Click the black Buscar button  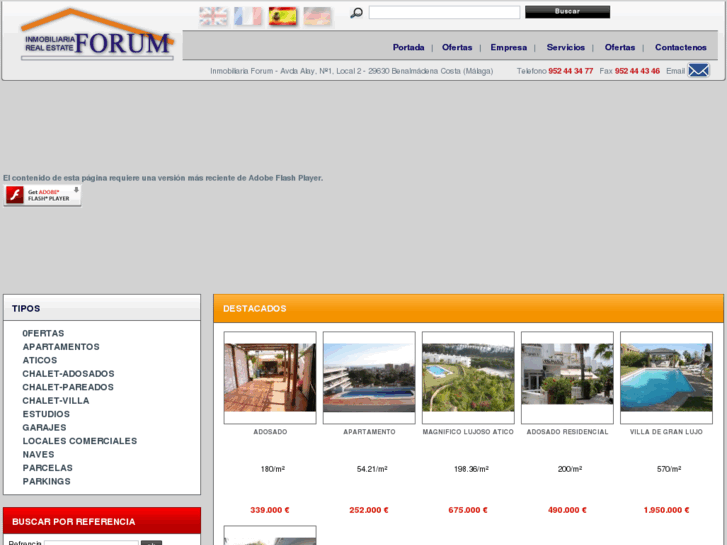click(x=568, y=12)
